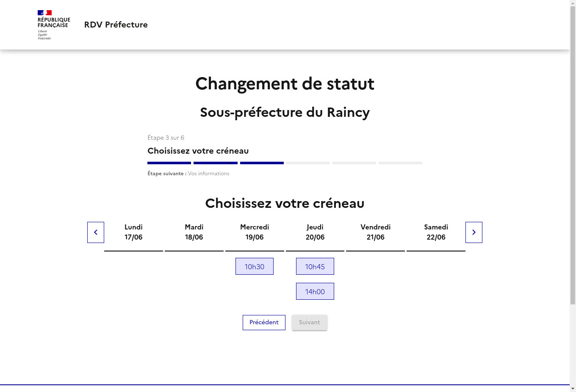
Task: Select the 10h45 slot on Jeudi
Action: click(x=315, y=266)
